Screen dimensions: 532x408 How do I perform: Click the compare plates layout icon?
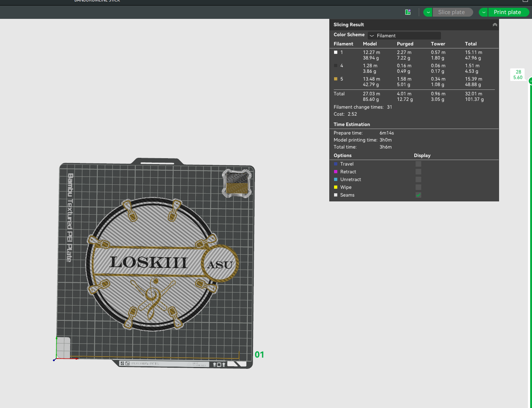(408, 12)
